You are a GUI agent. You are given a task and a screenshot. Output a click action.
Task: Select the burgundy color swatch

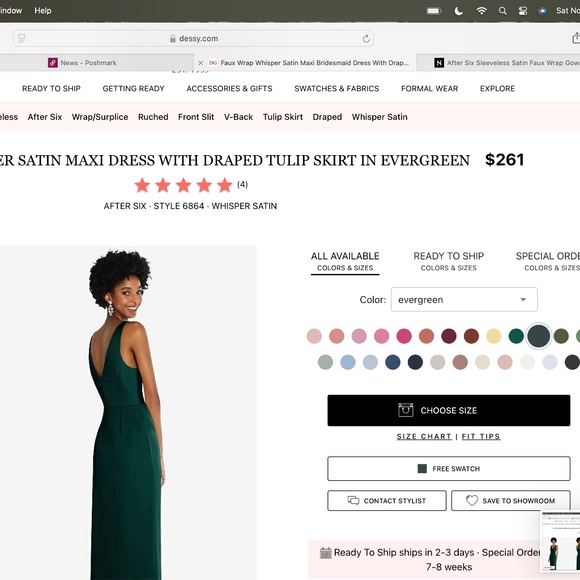click(449, 336)
